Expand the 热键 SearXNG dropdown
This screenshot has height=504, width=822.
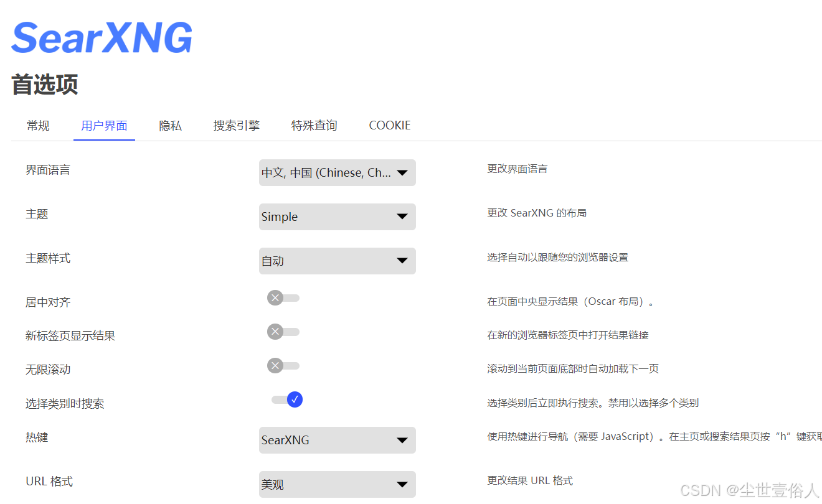point(337,440)
